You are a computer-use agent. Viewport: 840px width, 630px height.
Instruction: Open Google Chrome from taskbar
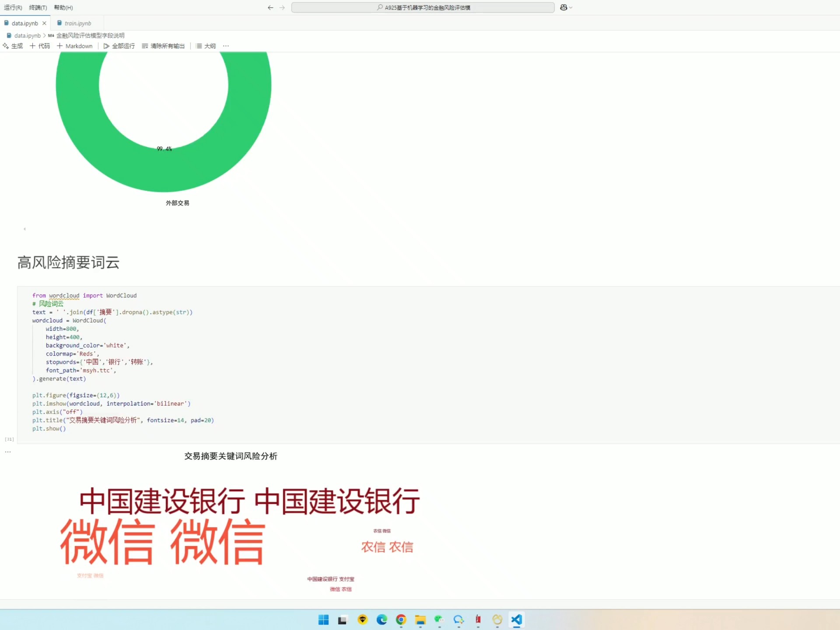pyautogui.click(x=401, y=620)
